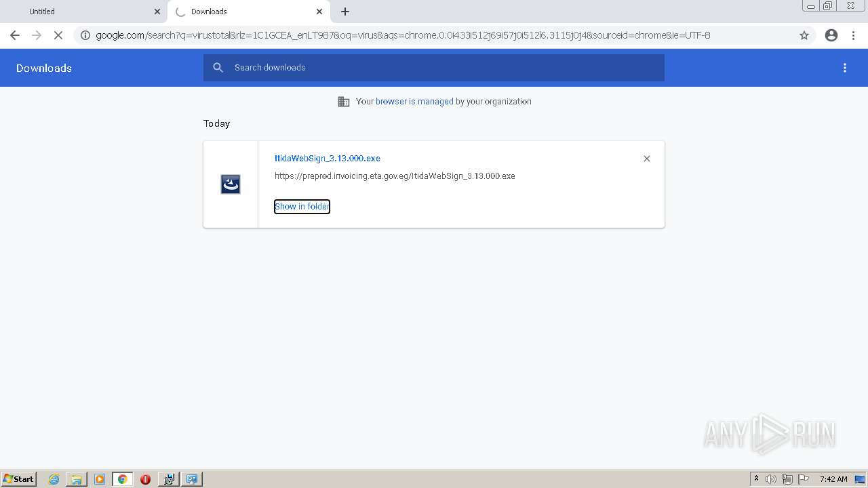Click the browser back arrow
This screenshot has height=488, width=868.
15,35
